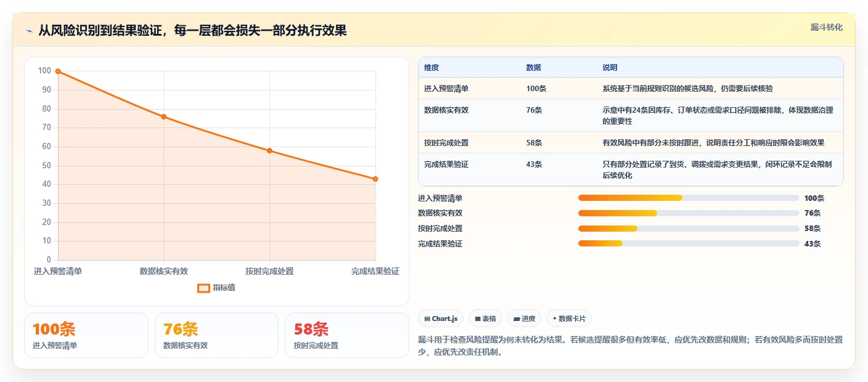Click chart data point at 按时完成处置
This screenshot has height=382, width=868.
point(269,150)
